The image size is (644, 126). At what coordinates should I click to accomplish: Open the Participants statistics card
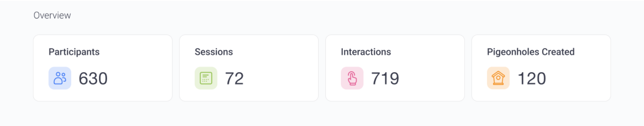point(103,68)
